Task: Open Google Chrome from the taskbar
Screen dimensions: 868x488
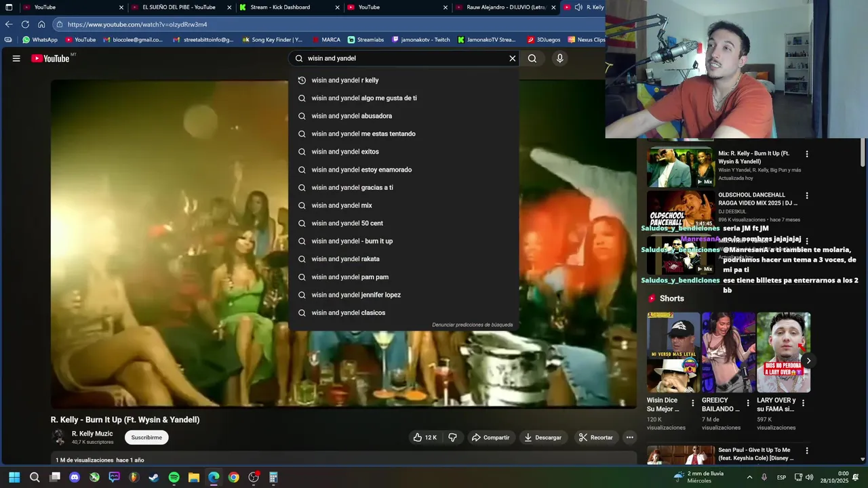Action: pos(233,477)
